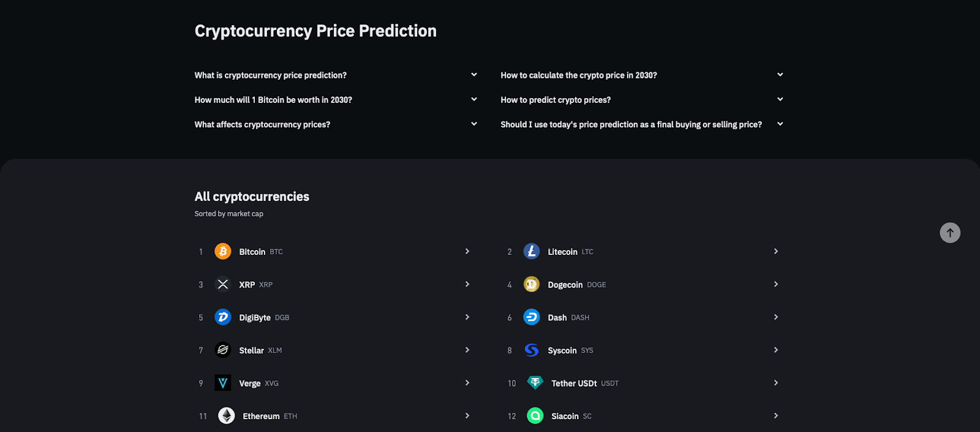
Task: Select the DigiByte coin icon
Action: (x=223, y=317)
